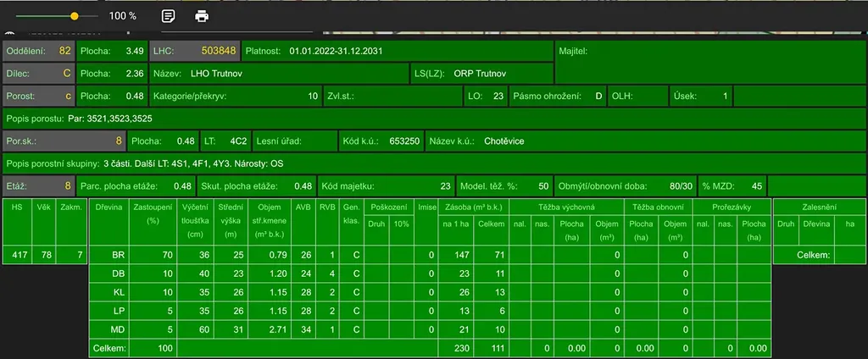
Task: Select the Porost c field
Action: coord(39,97)
